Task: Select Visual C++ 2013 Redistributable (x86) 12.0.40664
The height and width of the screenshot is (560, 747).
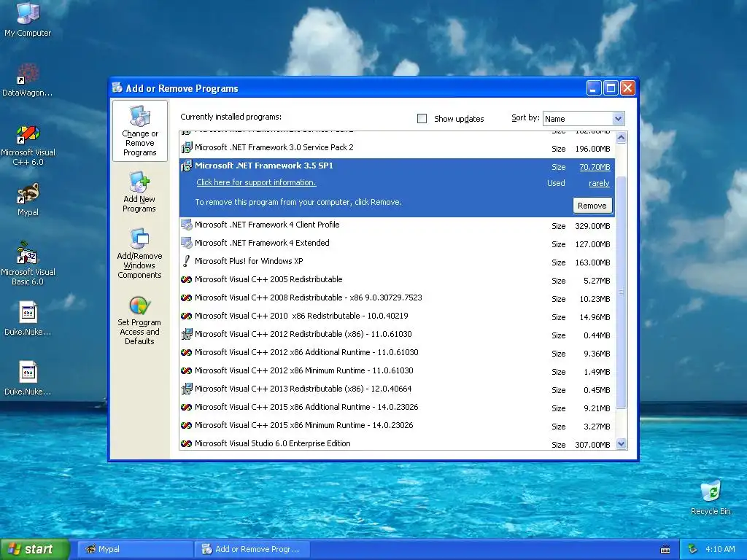Action: [397, 389]
